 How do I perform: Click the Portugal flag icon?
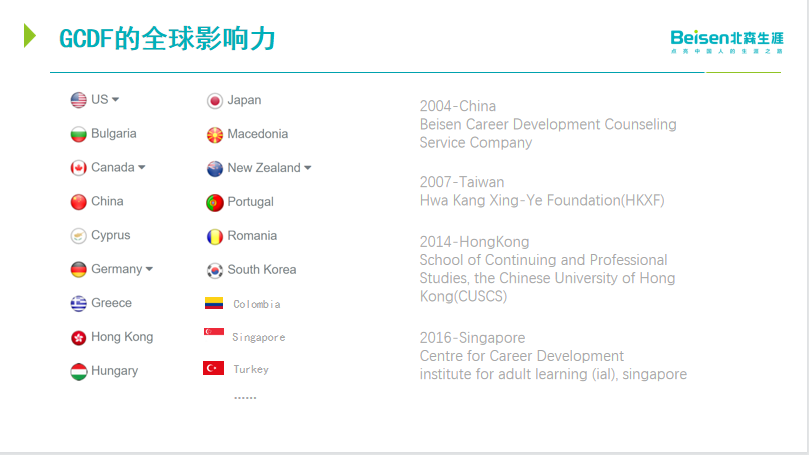[x=215, y=202]
